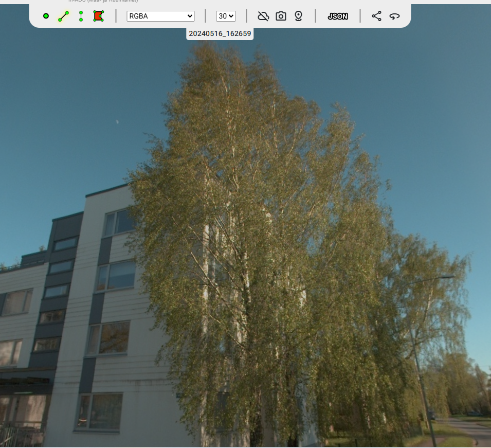This screenshot has height=448, width=491.
Task: Click the camera snapshot icon
Action: pos(281,16)
